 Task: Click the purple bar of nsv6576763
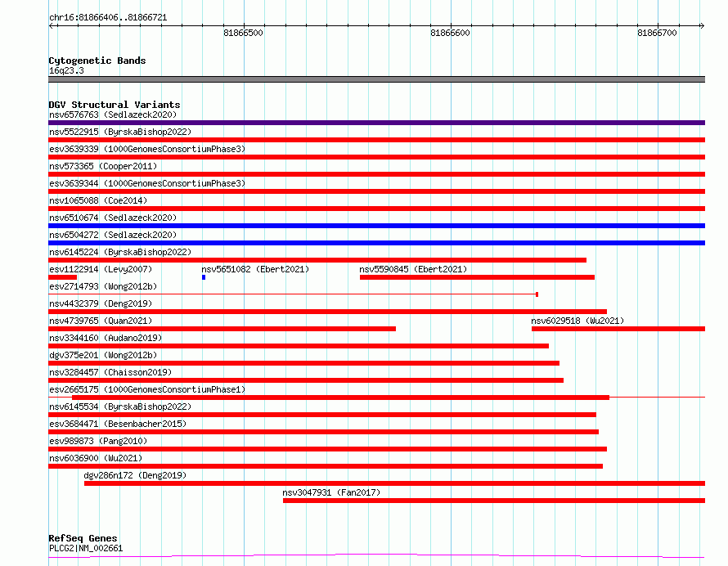pos(376,123)
